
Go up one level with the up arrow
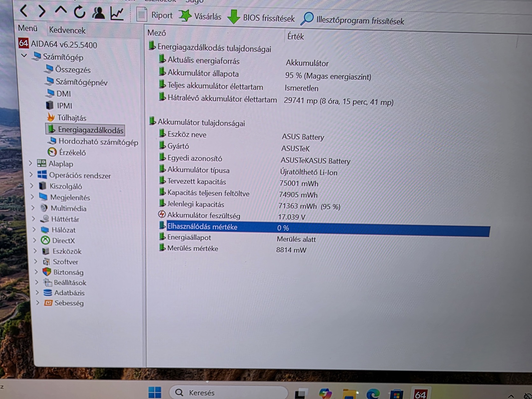point(60,10)
